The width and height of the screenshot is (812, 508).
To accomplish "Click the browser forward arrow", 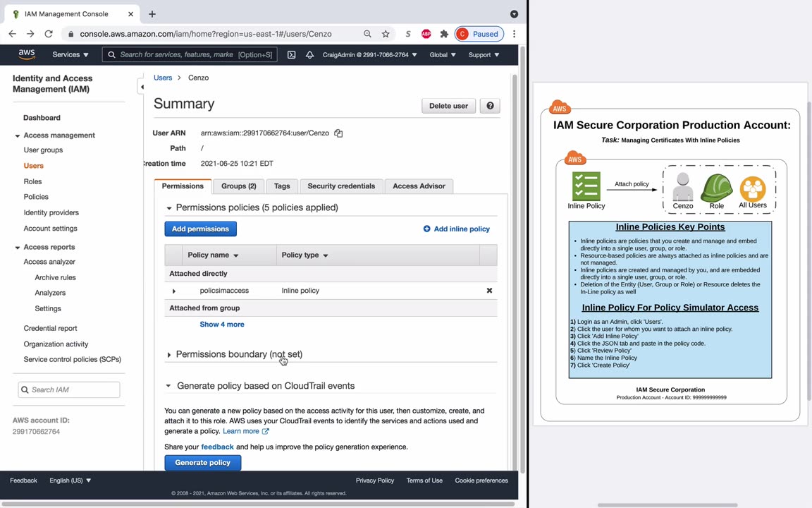I will pyautogui.click(x=30, y=34).
